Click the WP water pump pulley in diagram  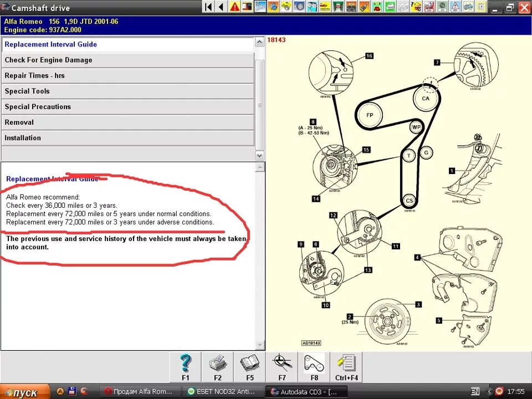(x=416, y=127)
